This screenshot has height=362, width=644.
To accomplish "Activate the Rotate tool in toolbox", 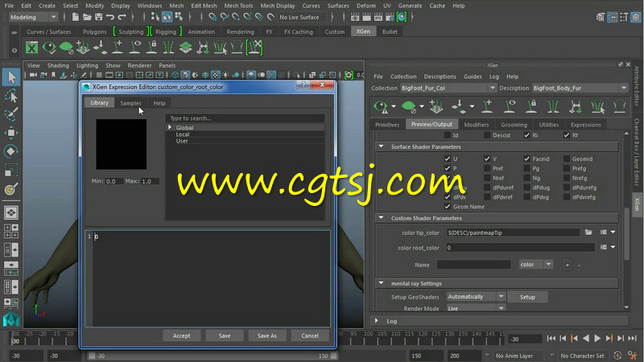I will (11, 151).
